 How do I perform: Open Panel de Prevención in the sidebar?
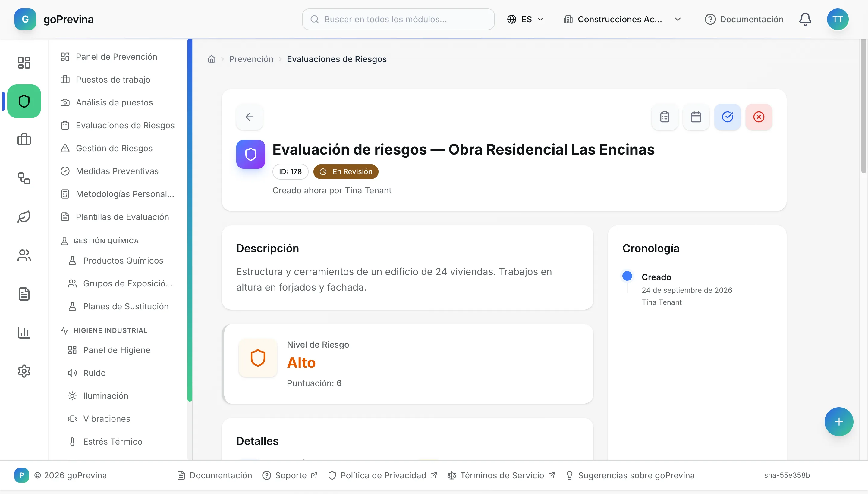click(118, 57)
